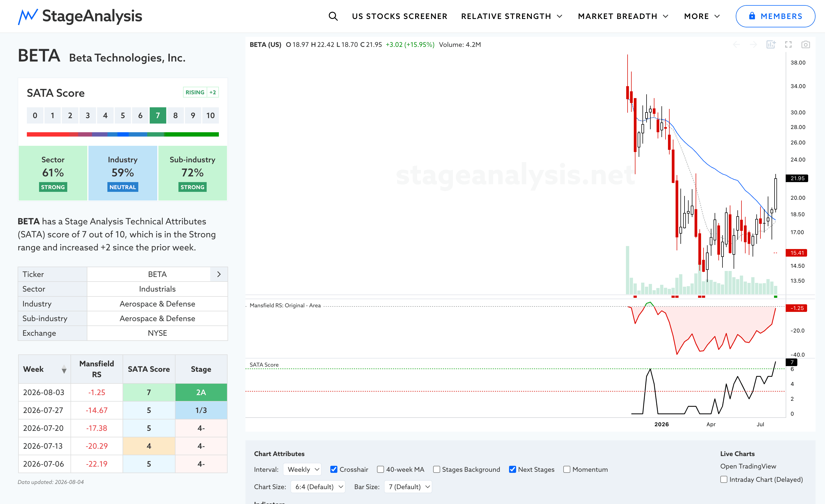
Task: Click the Sub-industry 72% Strong tile
Action: pos(193,173)
